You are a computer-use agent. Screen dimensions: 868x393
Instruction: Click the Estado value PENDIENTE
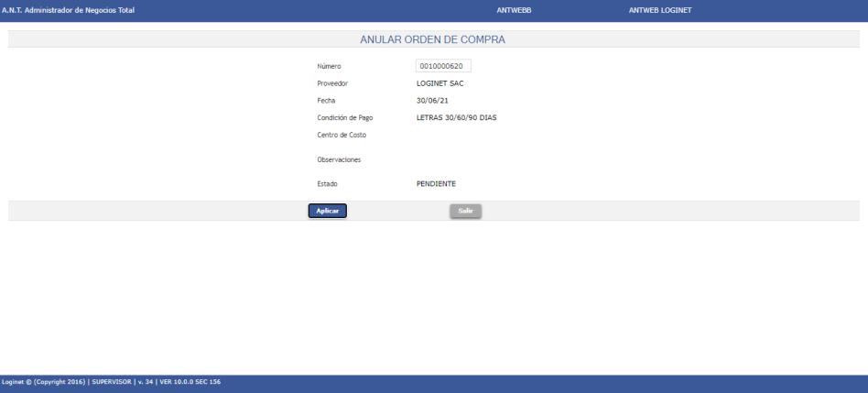[436, 184]
